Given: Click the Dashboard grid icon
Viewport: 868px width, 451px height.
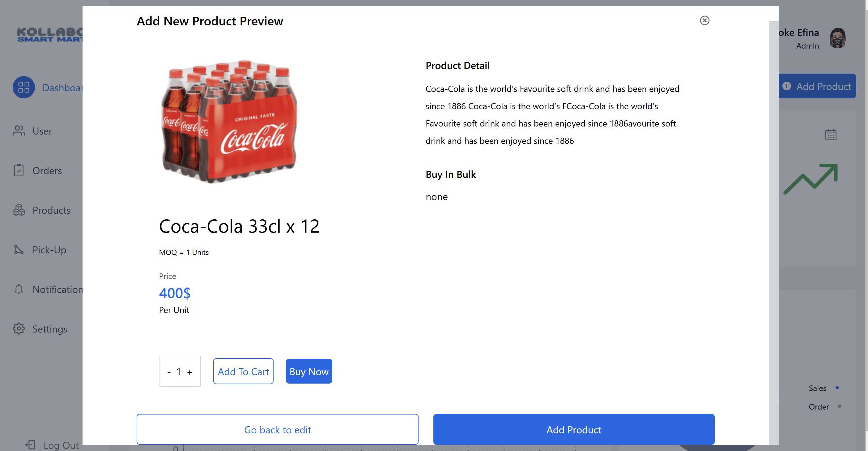Looking at the screenshot, I should (x=23, y=87).
